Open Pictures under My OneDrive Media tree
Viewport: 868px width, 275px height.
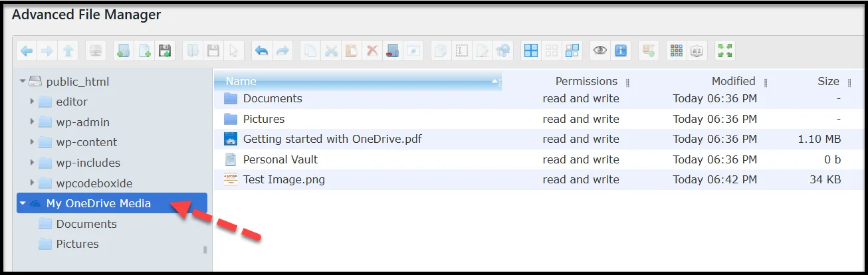77,244
